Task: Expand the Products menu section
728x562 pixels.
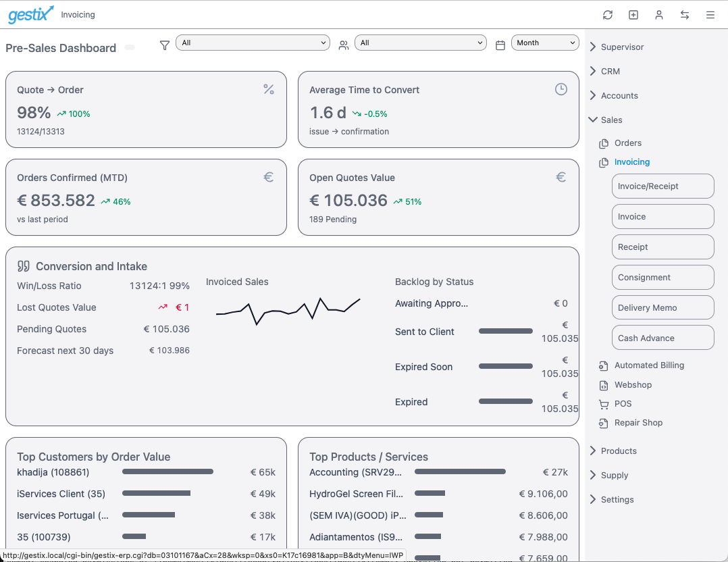Action: tap(618, 451)
